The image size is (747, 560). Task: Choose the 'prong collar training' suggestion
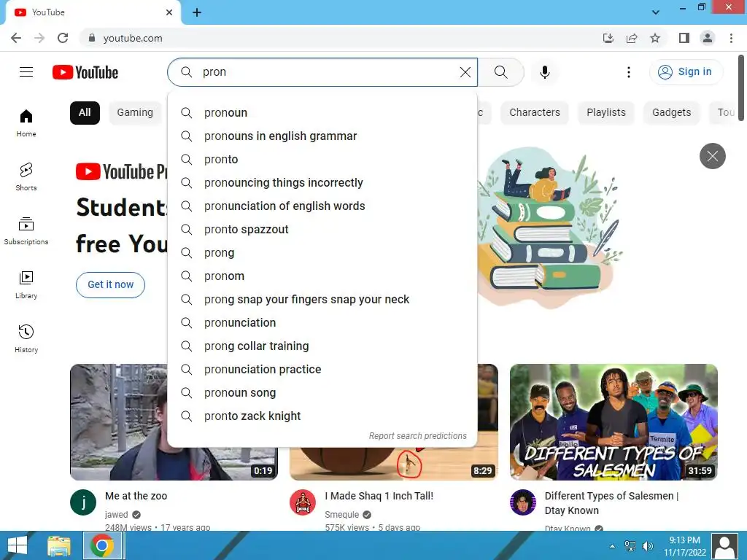pos(322,346)
